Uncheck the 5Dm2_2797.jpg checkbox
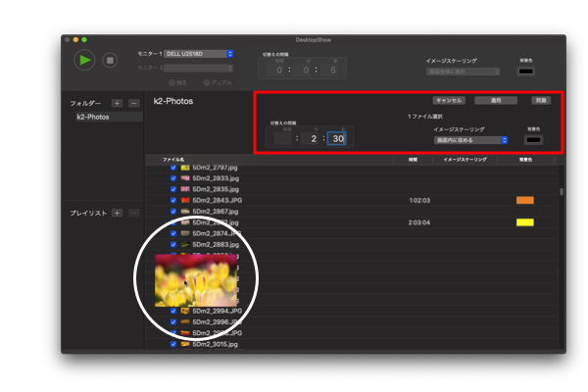Image resolution: width=588 pixels, height=392 pixels. click(173, 168)
